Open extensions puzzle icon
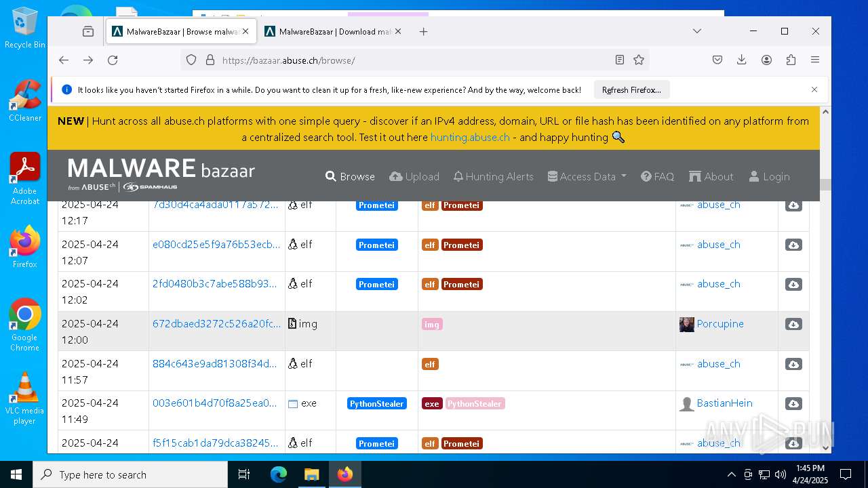 (791, 60)
